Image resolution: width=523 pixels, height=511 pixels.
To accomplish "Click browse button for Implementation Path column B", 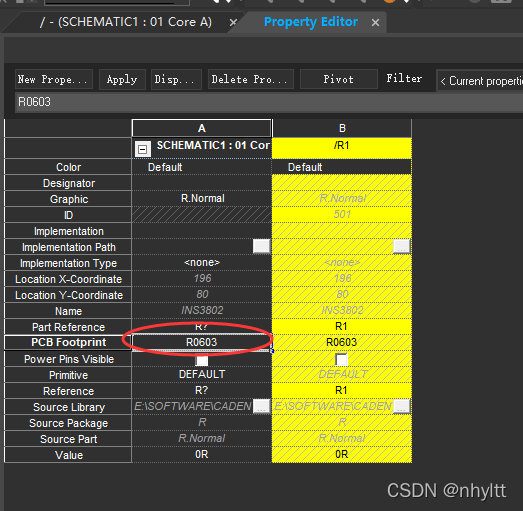I will tap(402, 247).
